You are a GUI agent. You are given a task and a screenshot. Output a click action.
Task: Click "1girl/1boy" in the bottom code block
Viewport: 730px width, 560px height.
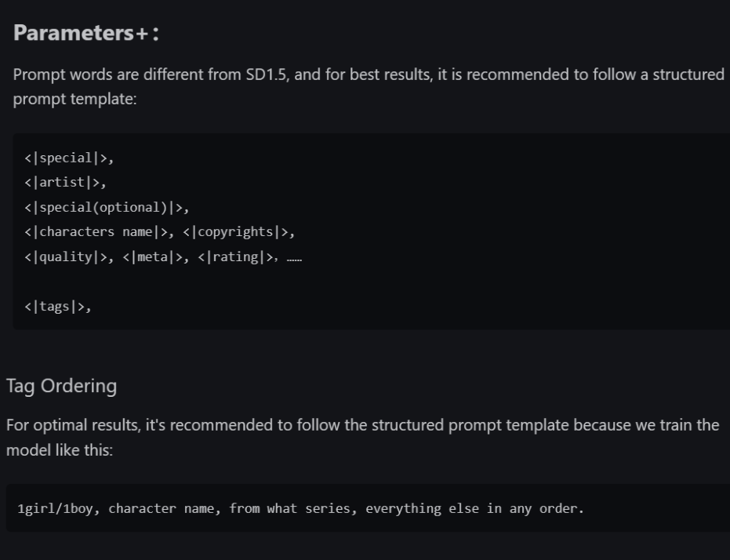tap(55, 508)
